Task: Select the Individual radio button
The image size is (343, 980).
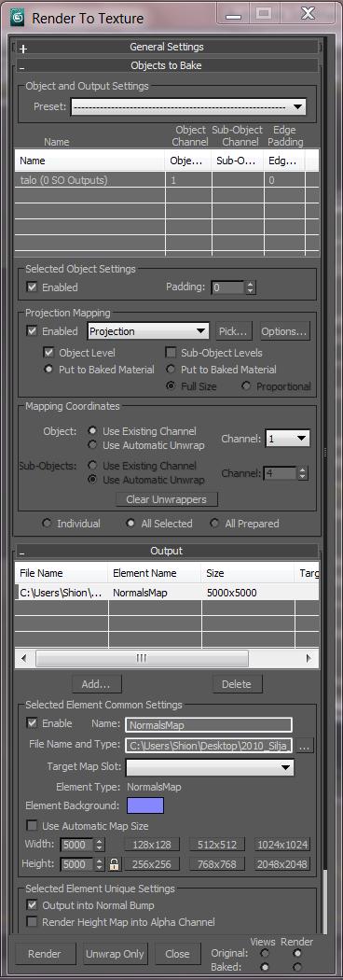Action: tap(48, 523)
